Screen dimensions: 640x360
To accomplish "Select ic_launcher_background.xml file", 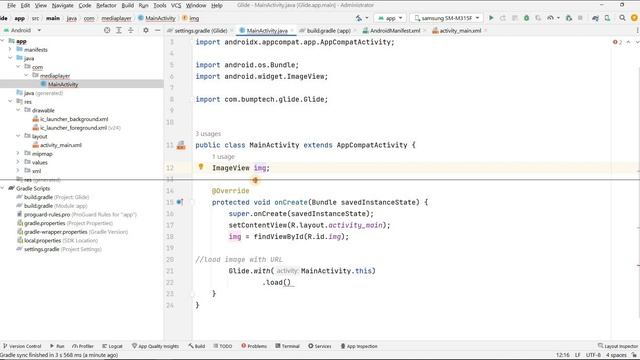I will coord(74,119).
